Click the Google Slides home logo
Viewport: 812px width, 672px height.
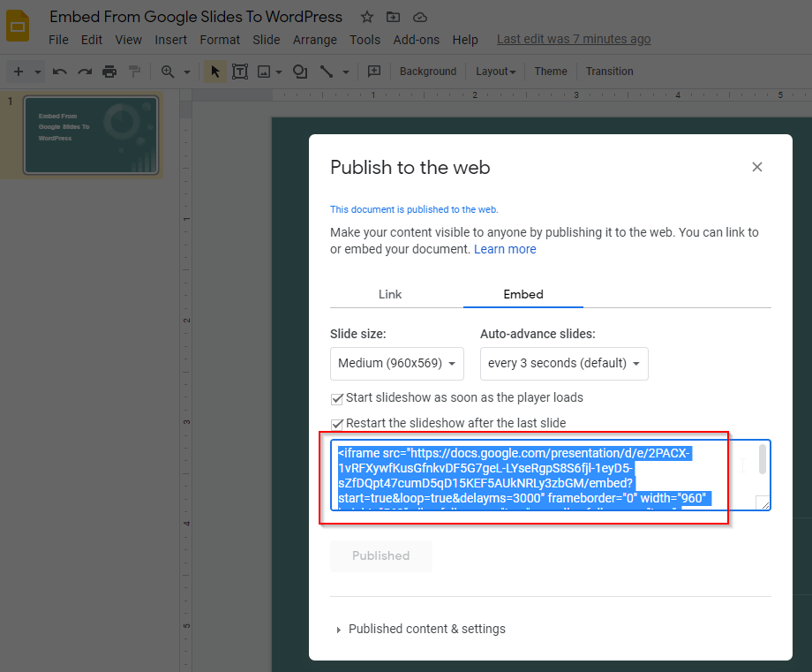pyautogui.click(x=18, y=26)
